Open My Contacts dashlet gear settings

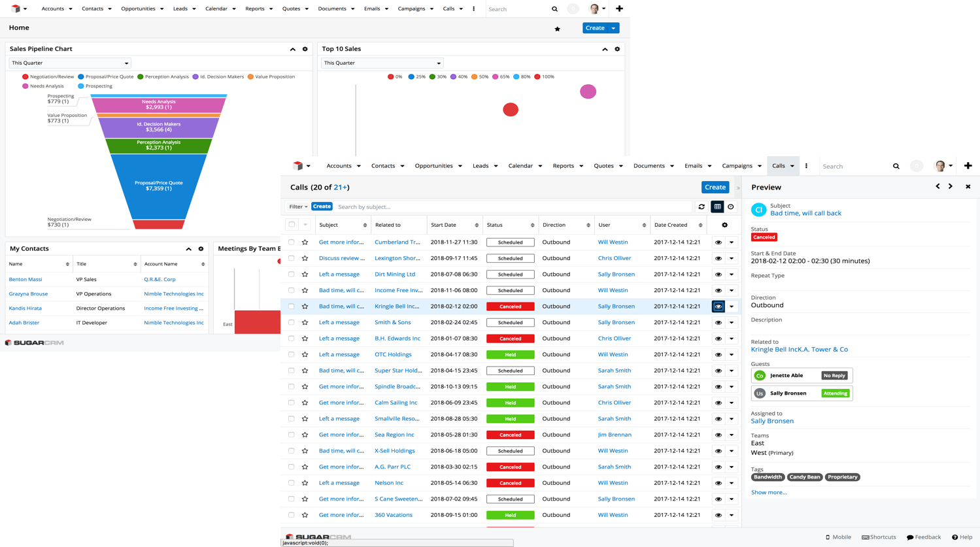coord(201,249)
